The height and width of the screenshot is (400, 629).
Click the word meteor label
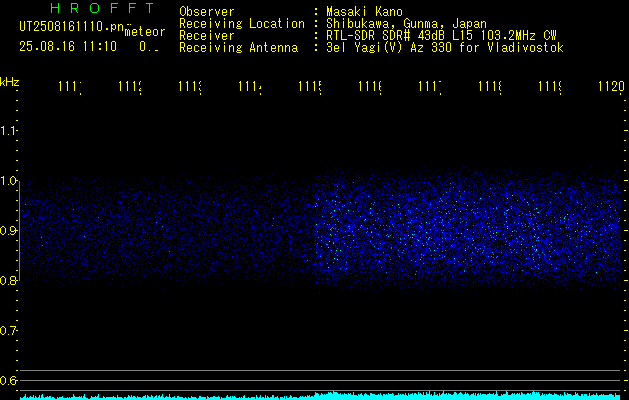coord(145,32)
